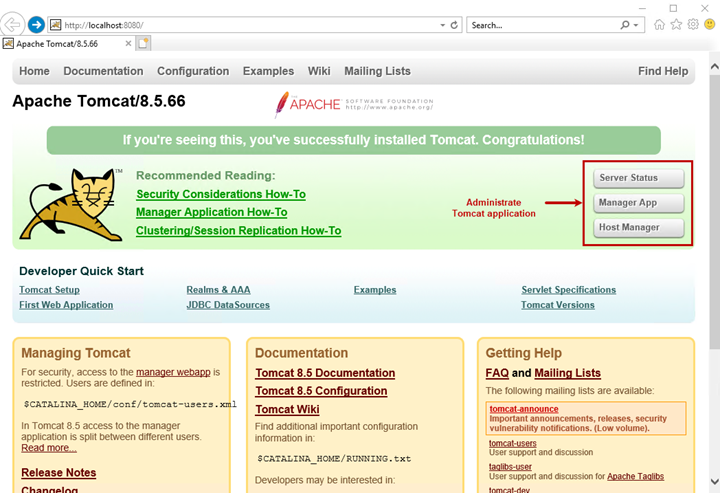
Task: Click $CATALINA_HOME/conf/tomcat-users.xml path text
Action: coord(130,404)
